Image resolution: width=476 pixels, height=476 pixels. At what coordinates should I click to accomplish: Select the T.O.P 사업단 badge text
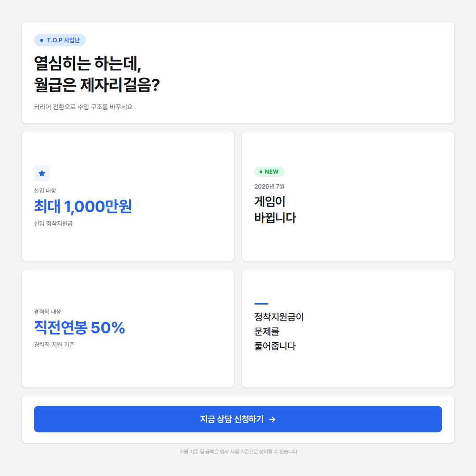click(63, 40)
